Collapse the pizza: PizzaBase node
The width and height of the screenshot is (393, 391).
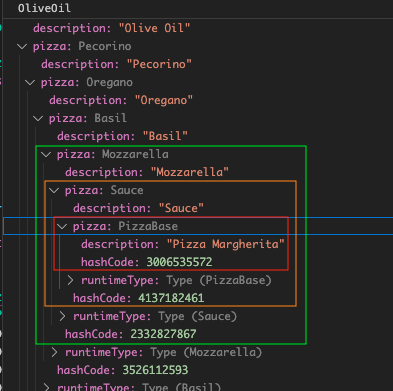pos(62,226)
